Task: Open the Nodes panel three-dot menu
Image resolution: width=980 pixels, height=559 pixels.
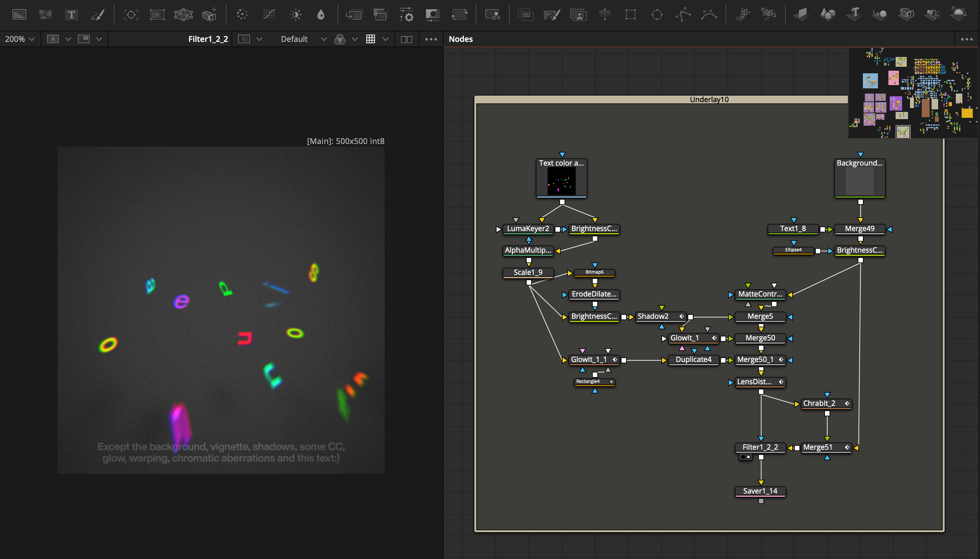Action: (967, 39)
